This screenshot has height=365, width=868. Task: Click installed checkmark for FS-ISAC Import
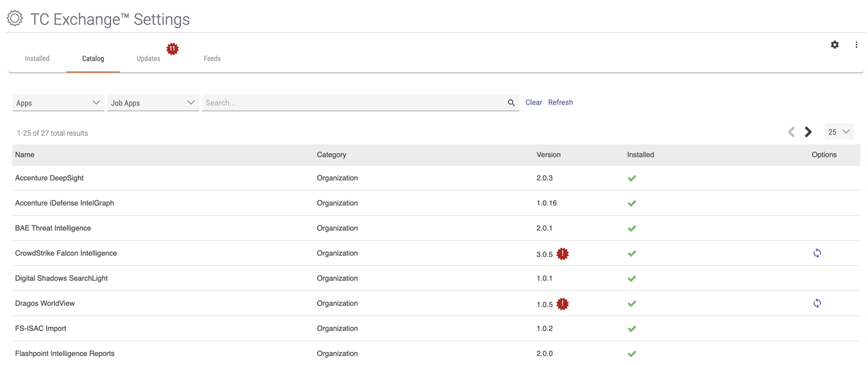coord(631,328)
